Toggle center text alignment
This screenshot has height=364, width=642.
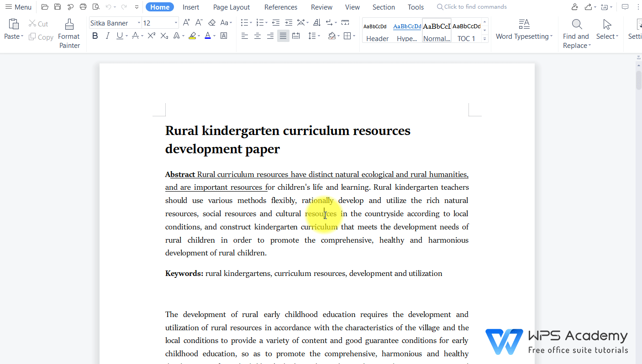[257, 36]
